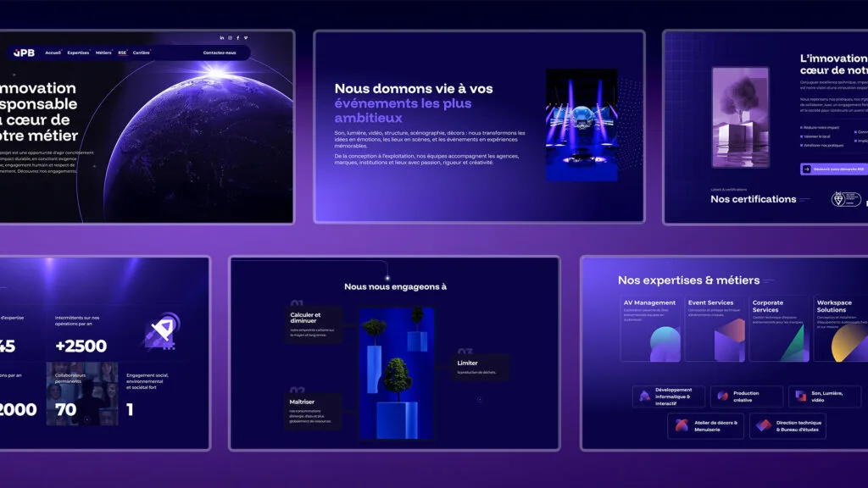Click the Atelier de décors & Menuiserie icon

682,425
